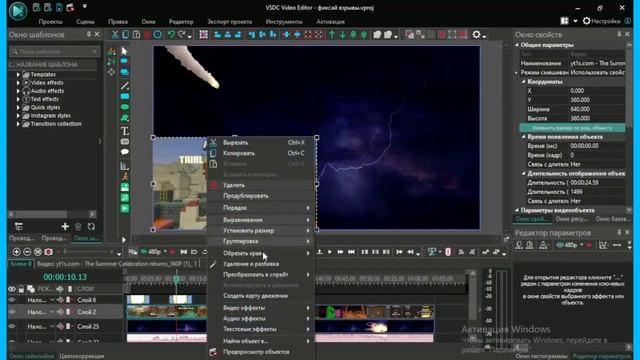Expand the Video effects tree node
Screen dimensions: 640x360
pyautogui.click(x=18, y=83)
